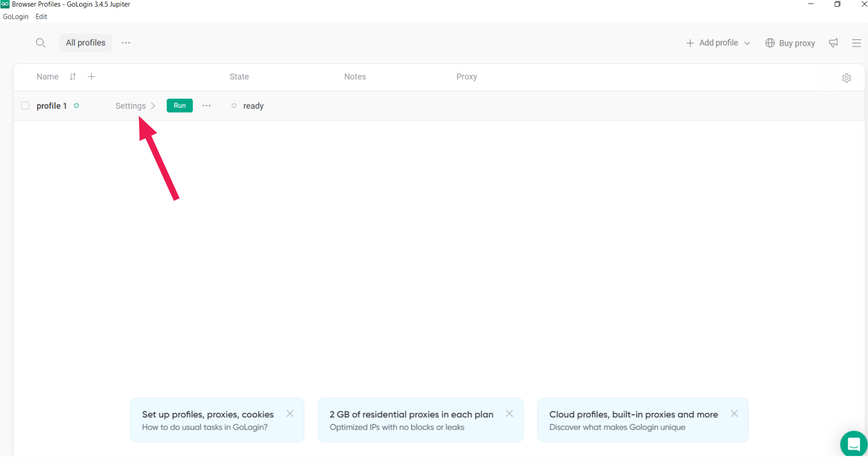Expand the Add profile dropdown arrow
The image size is (868, 457).
pos(747,43)
